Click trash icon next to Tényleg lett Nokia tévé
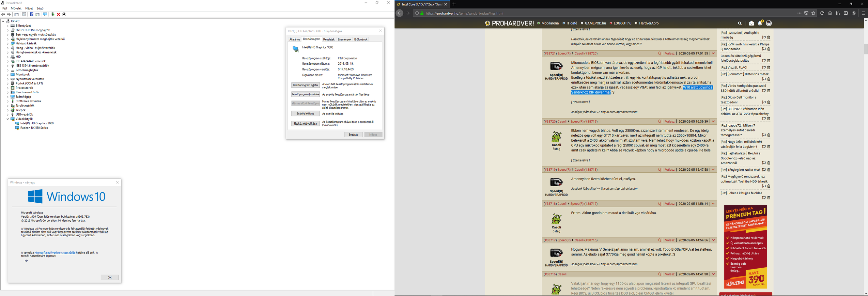 tap(769, 170)
